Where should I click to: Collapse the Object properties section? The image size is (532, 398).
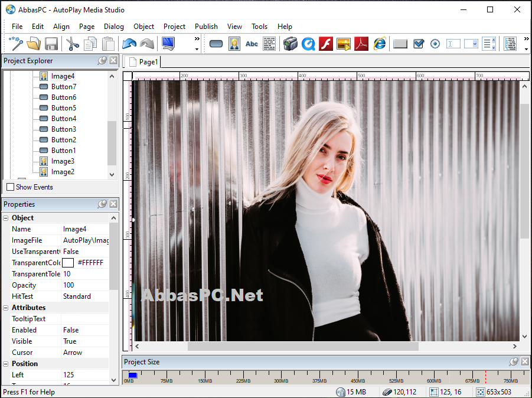click(x=6, y=218)
